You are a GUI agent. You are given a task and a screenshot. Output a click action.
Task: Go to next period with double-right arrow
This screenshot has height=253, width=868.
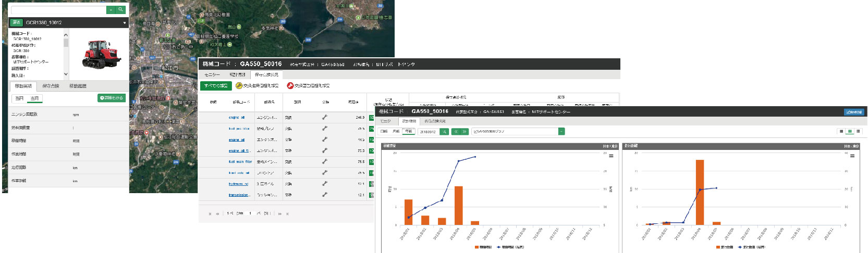click(x=464, y=132)
